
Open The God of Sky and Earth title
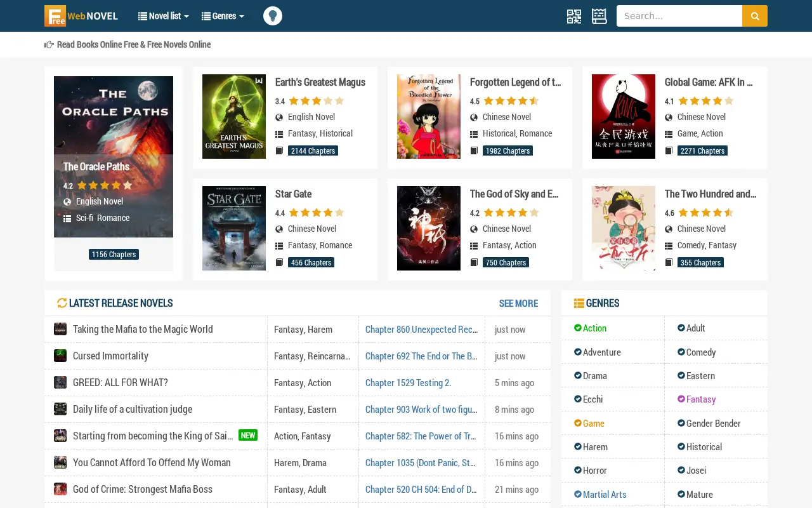click(514, 194)
